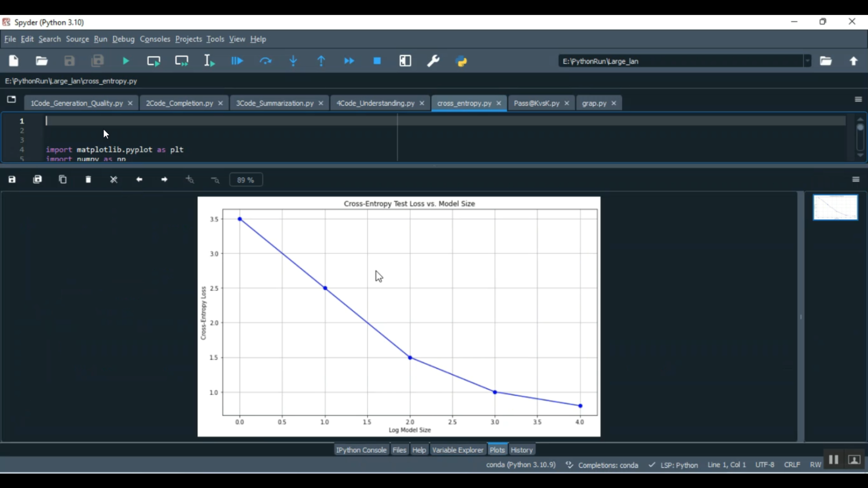
Task: Copy plot to clipboard icon
Action: 63,180
